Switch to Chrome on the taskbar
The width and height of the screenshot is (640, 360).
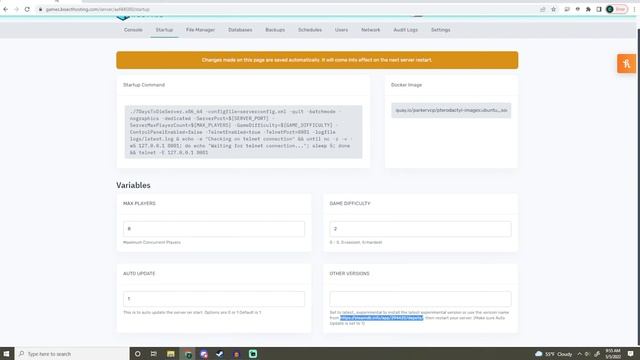pos(188,353)
